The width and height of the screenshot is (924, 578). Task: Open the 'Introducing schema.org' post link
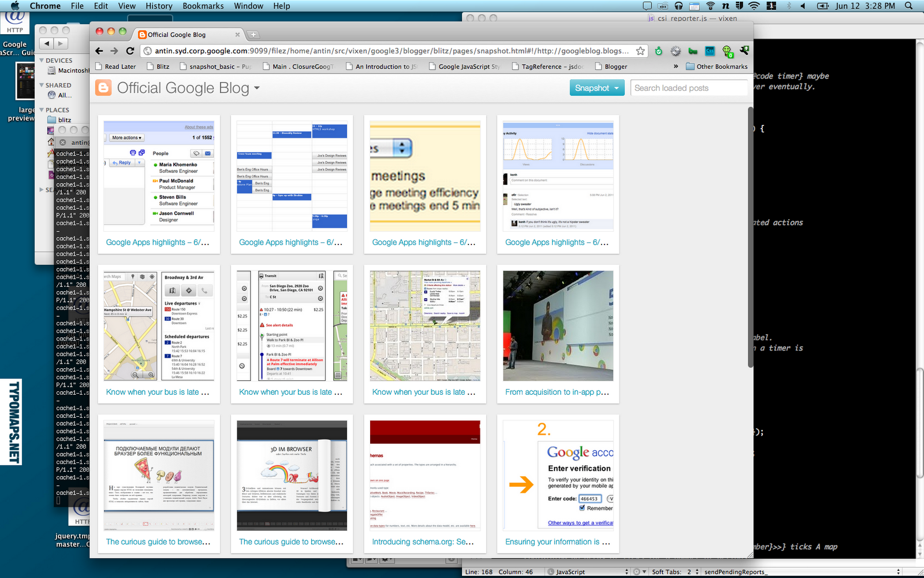423,542
